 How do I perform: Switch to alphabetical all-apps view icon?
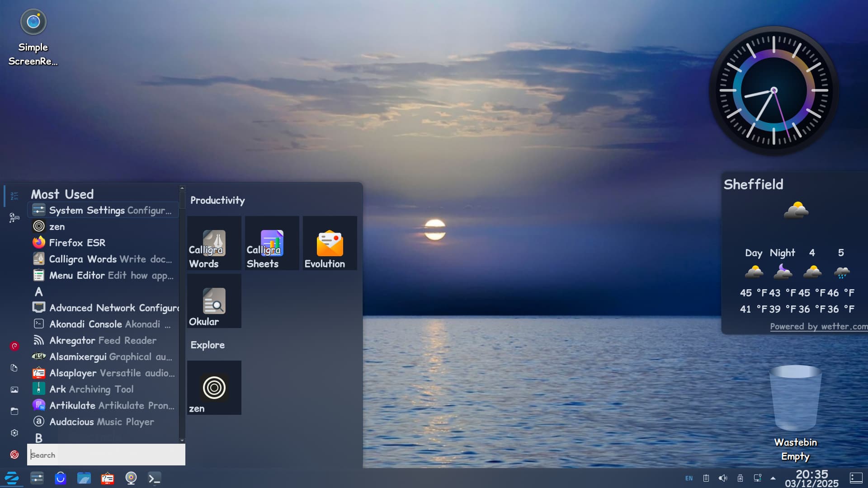(14, 196)
